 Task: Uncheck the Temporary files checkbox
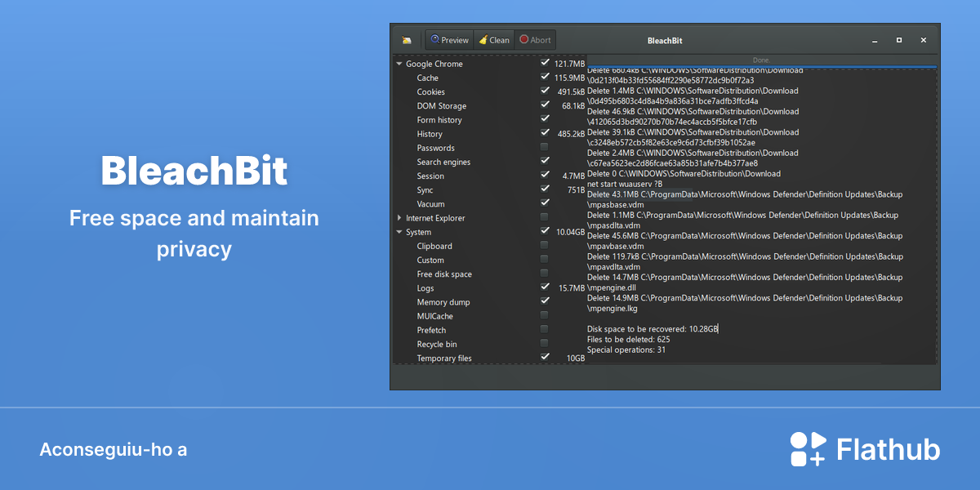pyautogui.click(x=545, y=357)
